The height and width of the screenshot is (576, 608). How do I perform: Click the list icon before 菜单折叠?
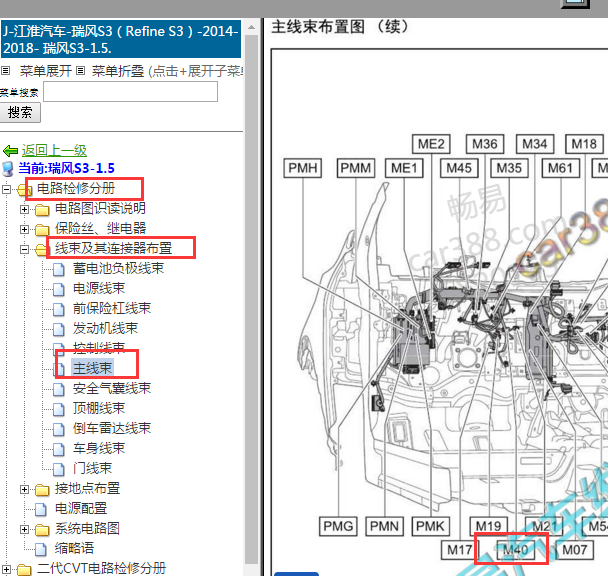point(81,71)
